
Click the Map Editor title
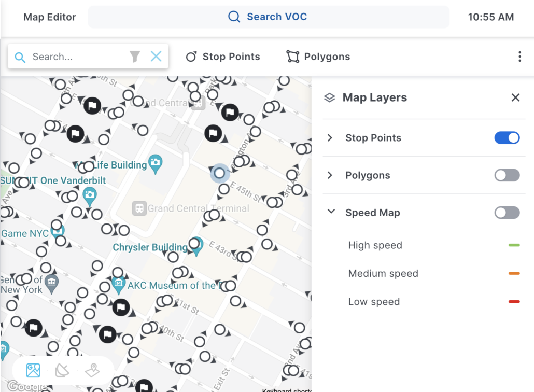click(49, 17)
